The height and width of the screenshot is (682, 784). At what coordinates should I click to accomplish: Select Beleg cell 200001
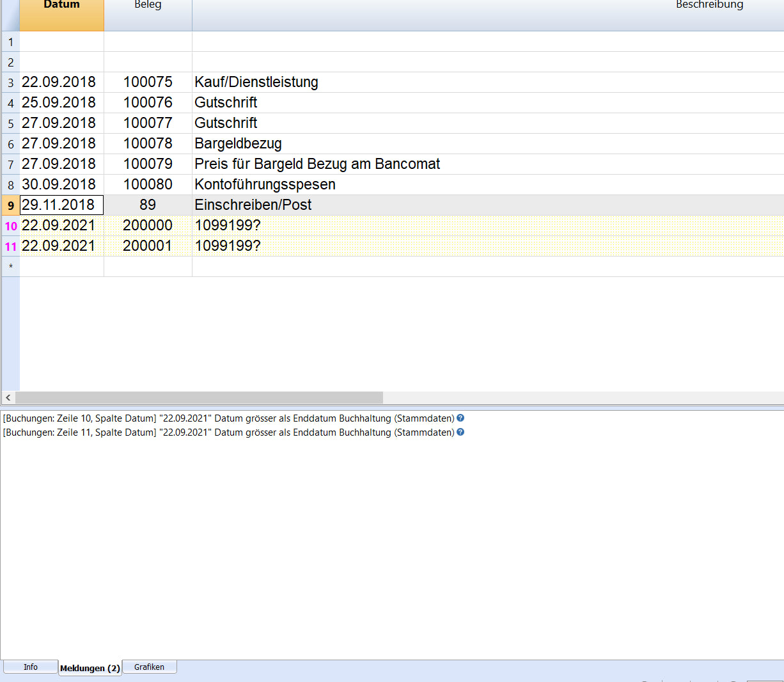point(148,246)
